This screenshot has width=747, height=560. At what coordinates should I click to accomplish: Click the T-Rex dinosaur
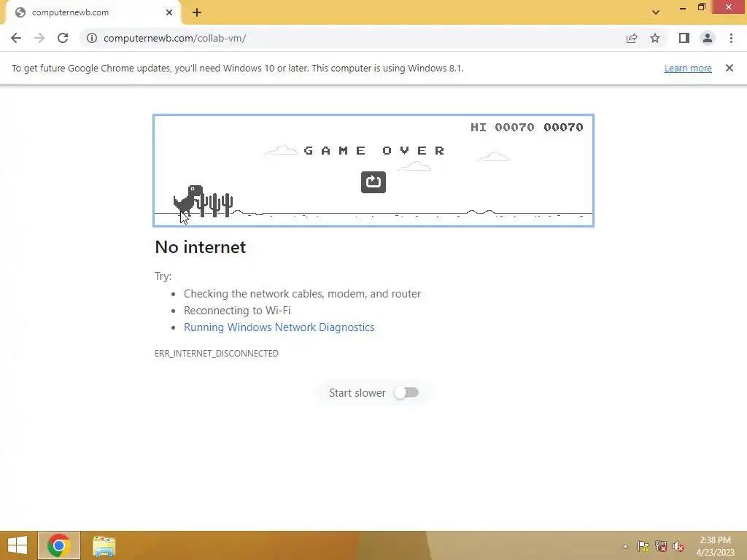click(187, 200)
